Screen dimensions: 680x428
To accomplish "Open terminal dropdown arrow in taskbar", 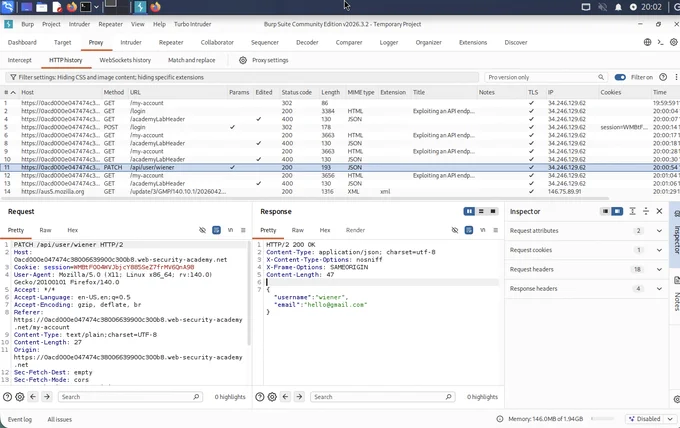I will tap(96, 7).
